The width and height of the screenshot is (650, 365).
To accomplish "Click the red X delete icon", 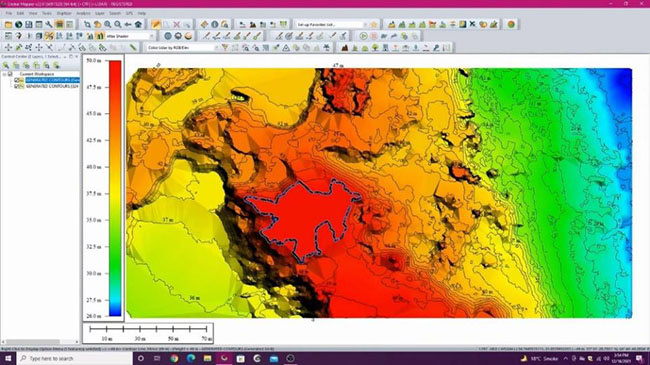I will click(177, 24).
